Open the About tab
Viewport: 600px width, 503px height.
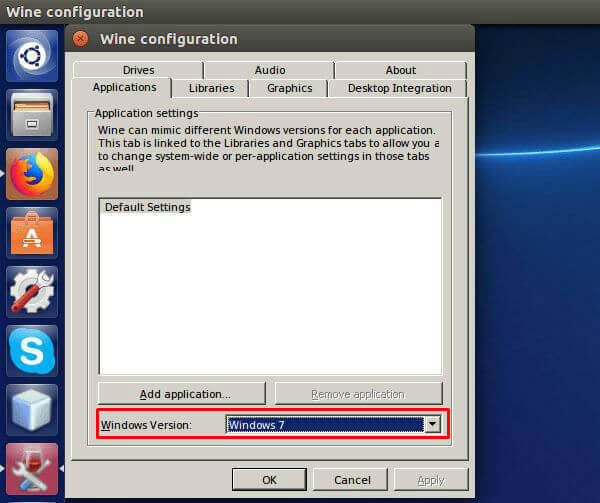pyautogui.click(x=401, y=70)
